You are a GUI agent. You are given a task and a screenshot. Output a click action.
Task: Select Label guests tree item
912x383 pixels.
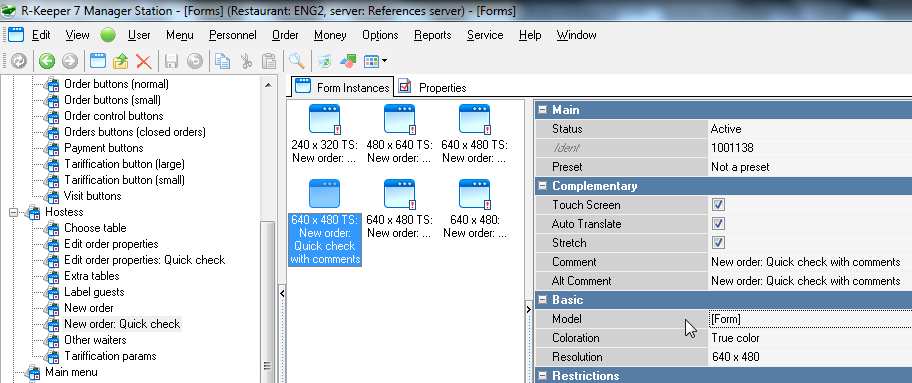point(94,292)
